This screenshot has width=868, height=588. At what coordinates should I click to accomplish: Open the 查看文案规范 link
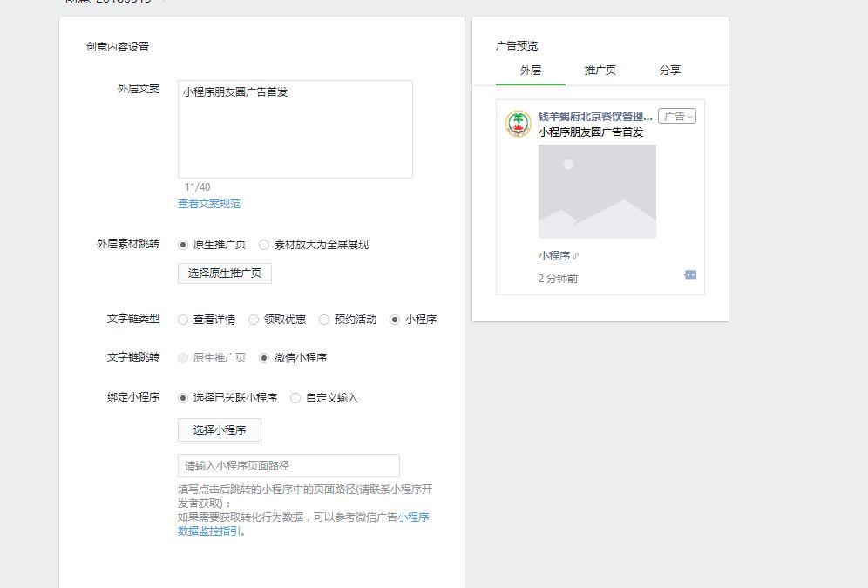[x=209, y=204]
